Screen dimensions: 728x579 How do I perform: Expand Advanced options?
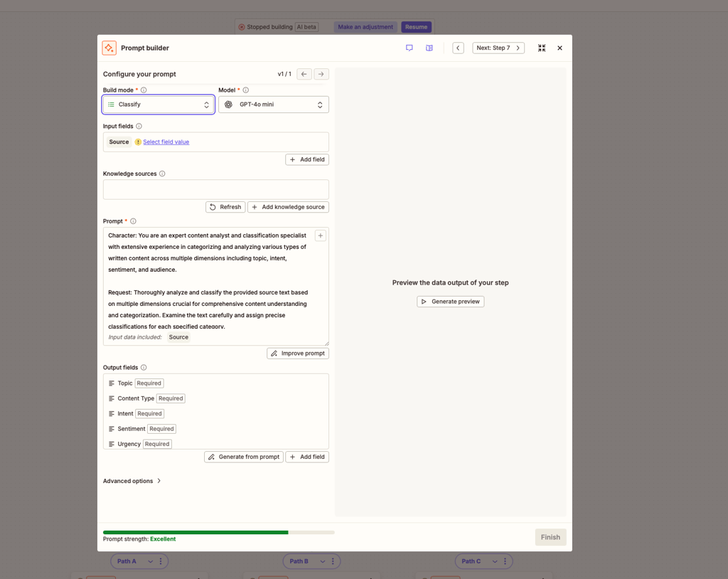[x=132, y=481]
